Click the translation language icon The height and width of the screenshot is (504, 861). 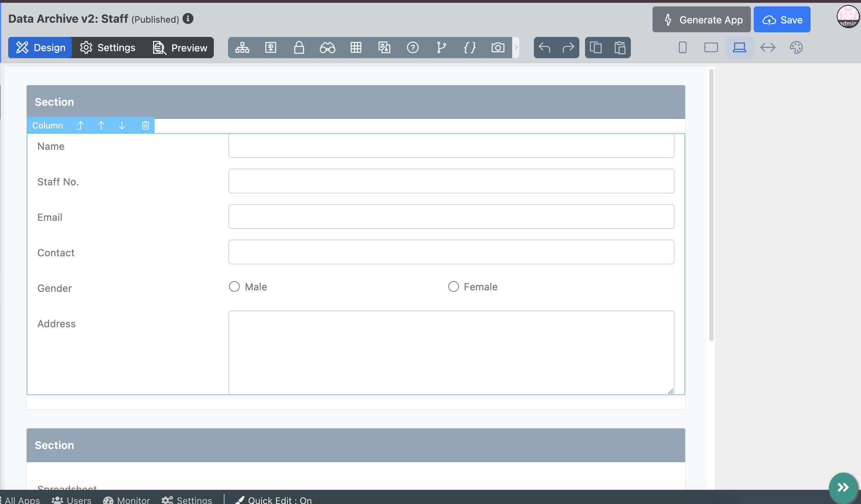click(x=384, y=48)
